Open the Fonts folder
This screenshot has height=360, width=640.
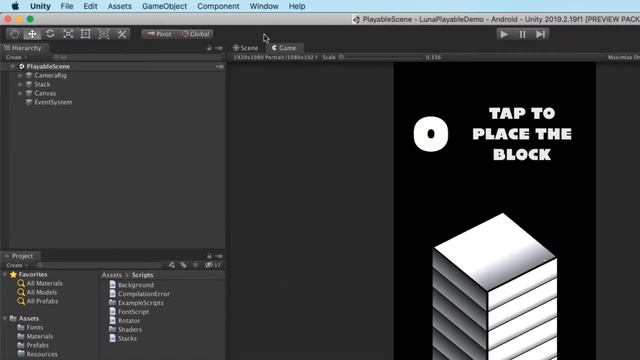(x=30, y=328)
